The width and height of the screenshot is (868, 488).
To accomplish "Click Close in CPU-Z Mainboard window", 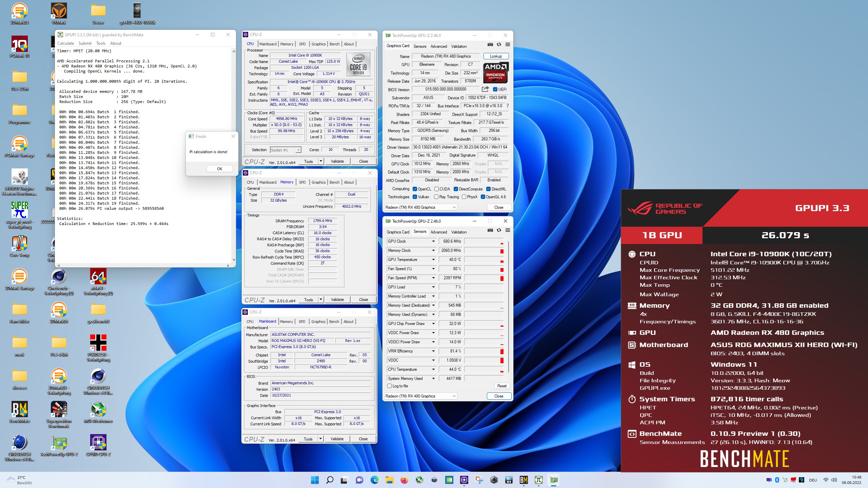I will click(x=363, y=439).
